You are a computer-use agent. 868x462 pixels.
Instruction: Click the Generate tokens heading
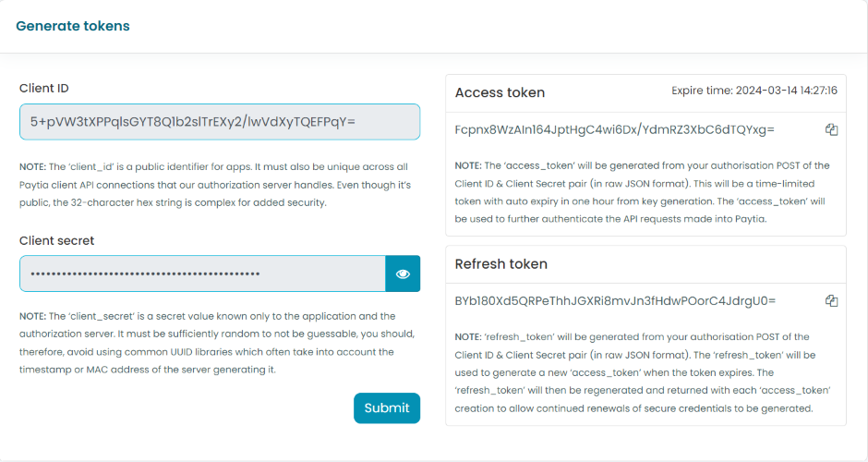(x=73, y=26)
